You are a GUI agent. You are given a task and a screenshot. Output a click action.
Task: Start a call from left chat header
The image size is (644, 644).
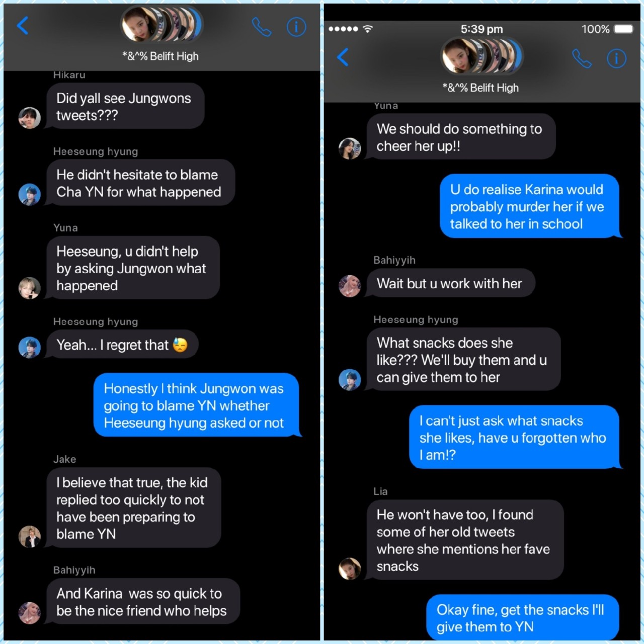click(x=261, y=27)
